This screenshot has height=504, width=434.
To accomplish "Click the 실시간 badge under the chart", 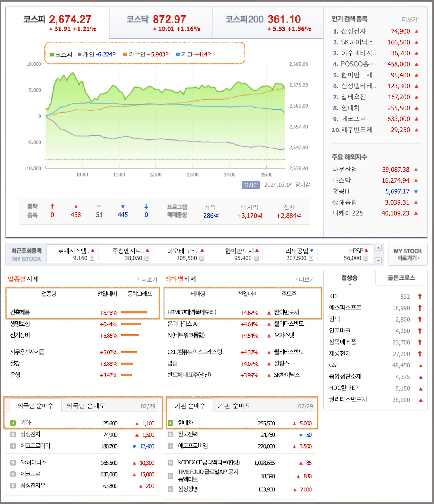I will point(251,185).
